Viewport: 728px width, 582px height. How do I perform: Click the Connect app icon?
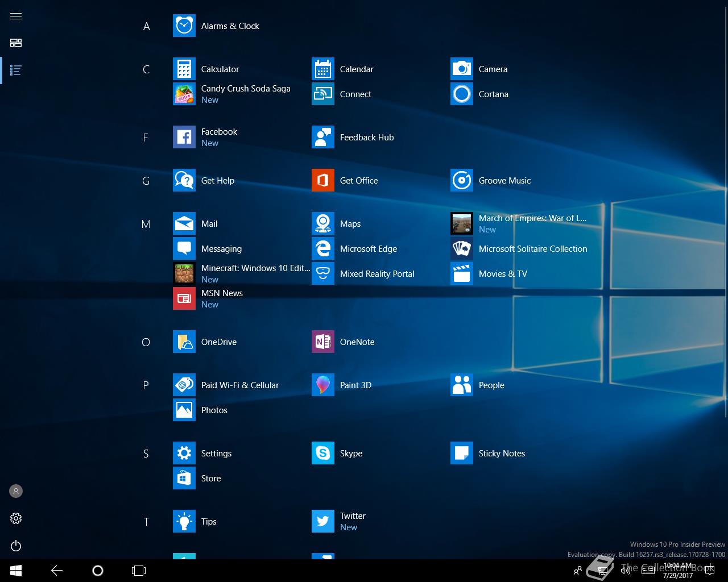[323, 94]
